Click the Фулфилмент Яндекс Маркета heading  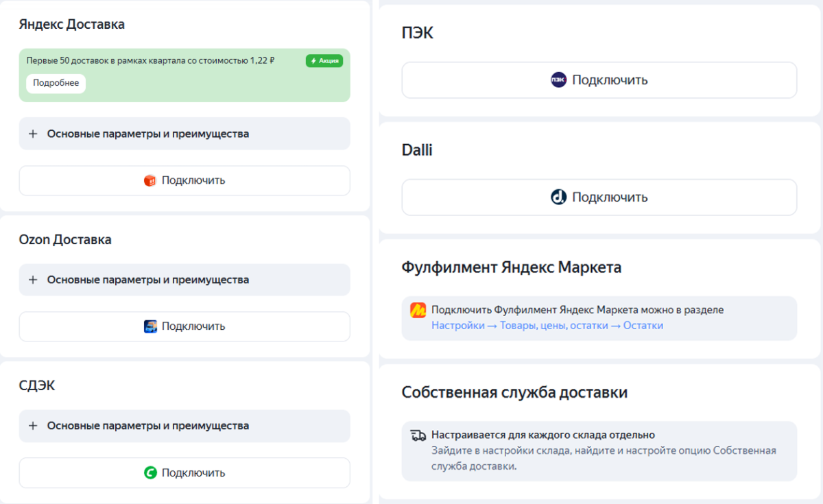(x=512, y=267)
